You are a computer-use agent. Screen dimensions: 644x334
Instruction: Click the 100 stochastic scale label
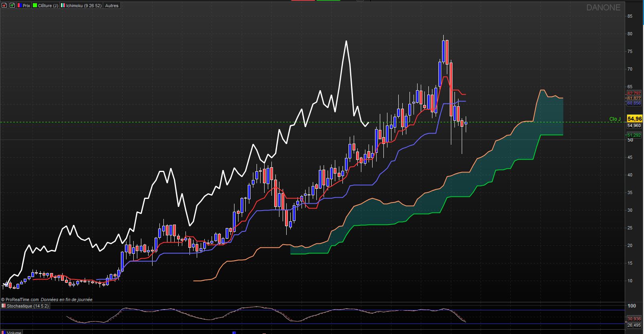[x=632, y=306]
